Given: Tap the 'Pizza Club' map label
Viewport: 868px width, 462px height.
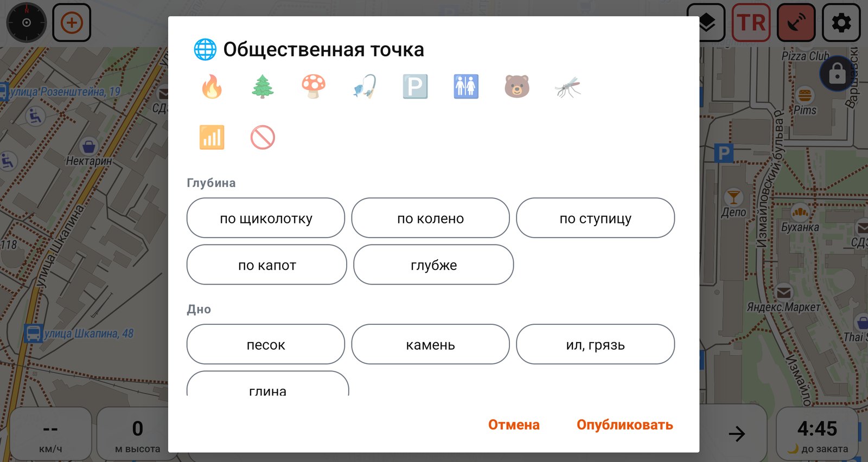Looking at the screenshot, I should (x=805, y=56).
